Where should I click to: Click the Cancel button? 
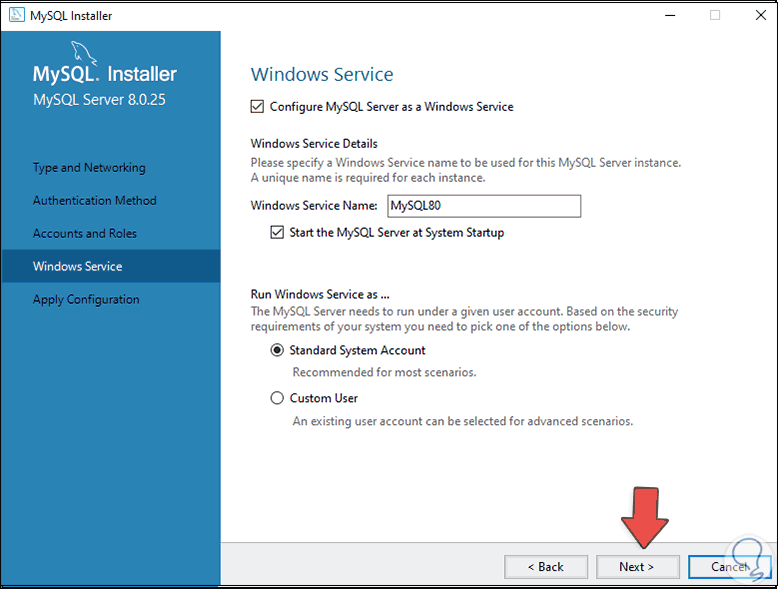click(x=729, y=567)
